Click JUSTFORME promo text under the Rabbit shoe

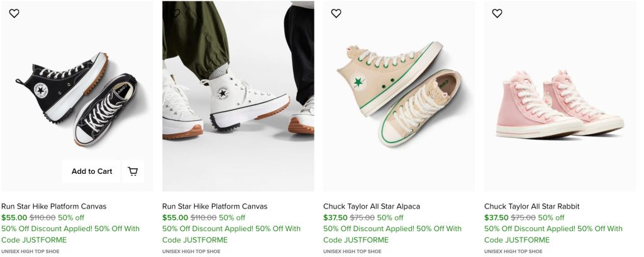coord(527,240)
